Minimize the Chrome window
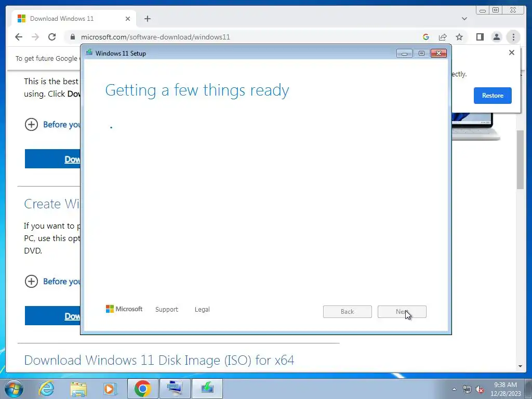Screen dimensions: 532x399 [483, 10]
